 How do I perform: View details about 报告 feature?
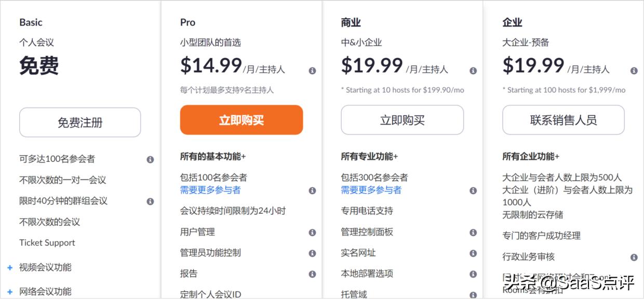point(312,274)
